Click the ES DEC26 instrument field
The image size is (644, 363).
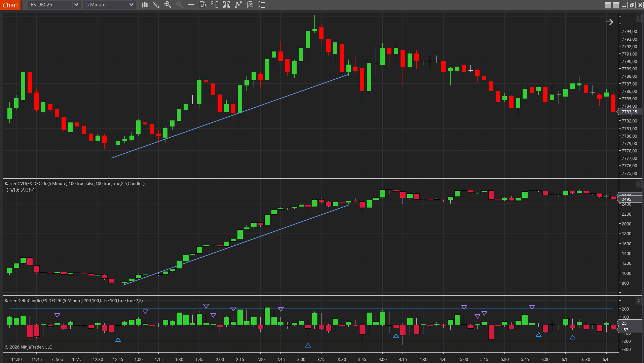(x=50, y=5)
